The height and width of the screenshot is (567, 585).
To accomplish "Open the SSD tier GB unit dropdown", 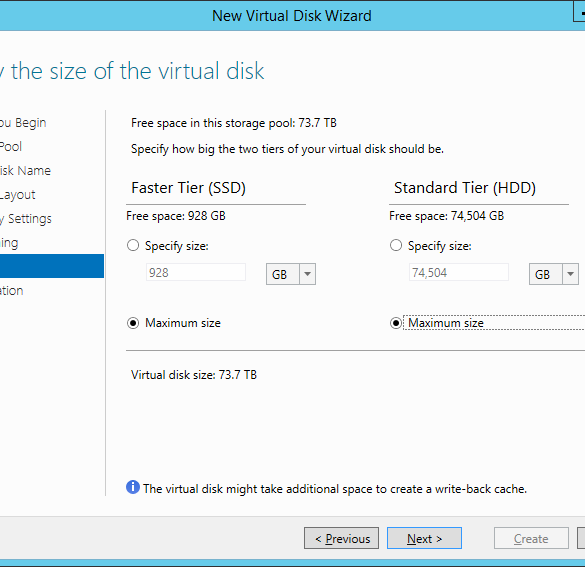I will coord(291,274).
